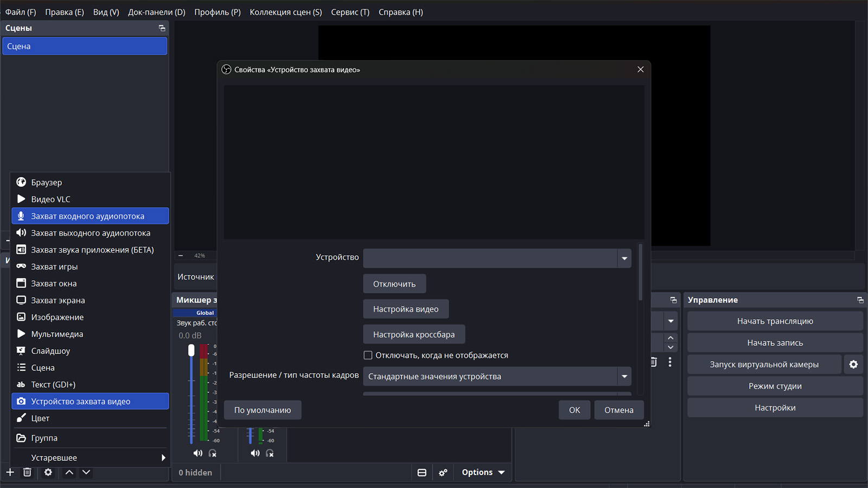Select the Сцена item in scenes list

coord(85,46)
